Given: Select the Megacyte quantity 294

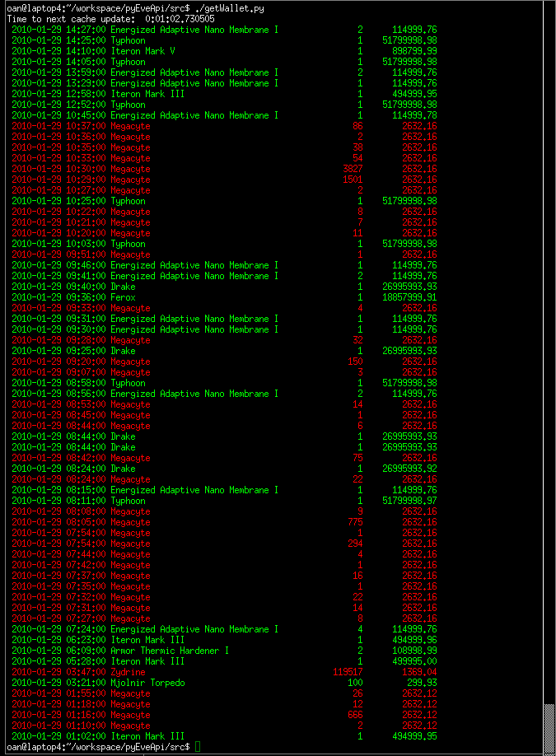Looking at the screenshot, I should coord(355,544).
